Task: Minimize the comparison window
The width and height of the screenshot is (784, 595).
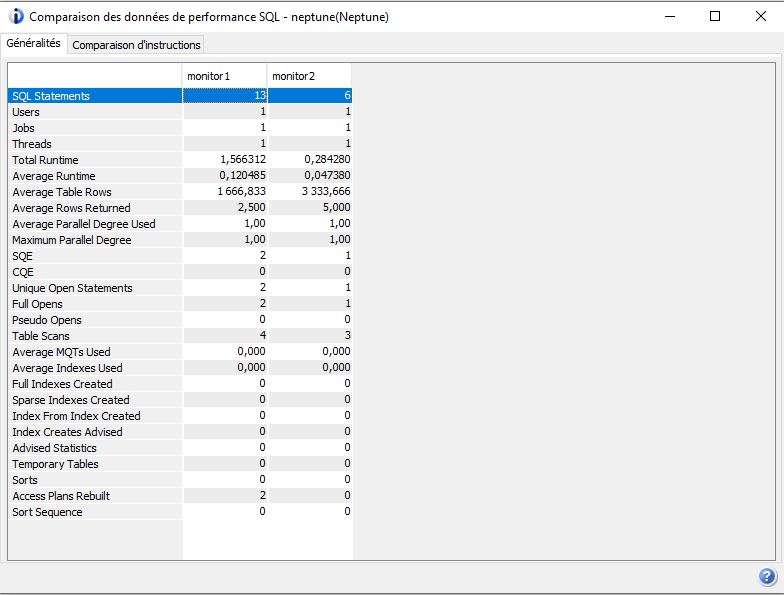Action: click(x=670, y=16)
